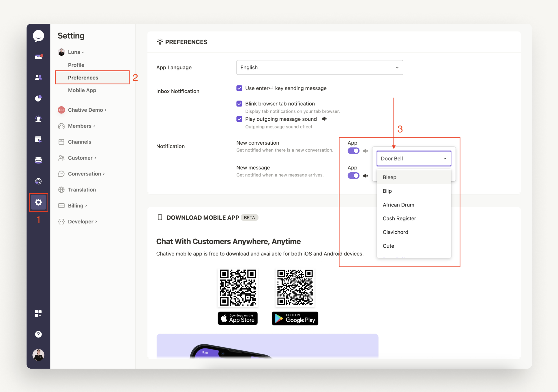
Task: Open the apps grid icon near sidebar bottom
Action: pos(38,313)
